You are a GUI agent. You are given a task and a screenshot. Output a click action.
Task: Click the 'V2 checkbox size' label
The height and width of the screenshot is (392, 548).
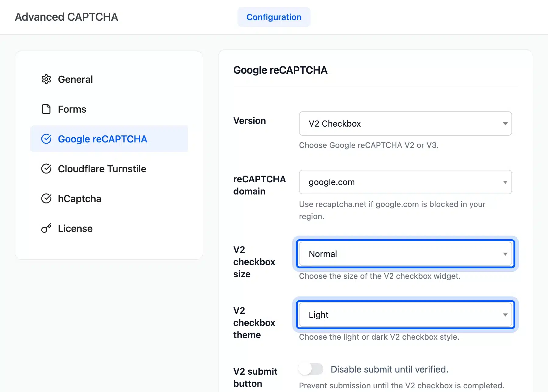point(254,262)
